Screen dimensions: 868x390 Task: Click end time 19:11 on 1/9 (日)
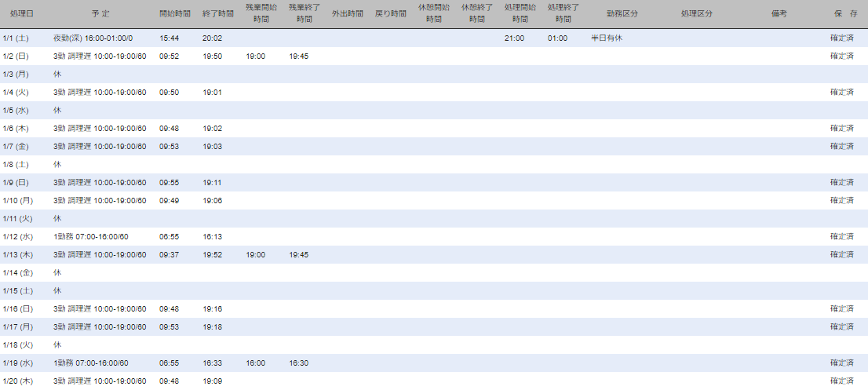[x=213, y=183]
